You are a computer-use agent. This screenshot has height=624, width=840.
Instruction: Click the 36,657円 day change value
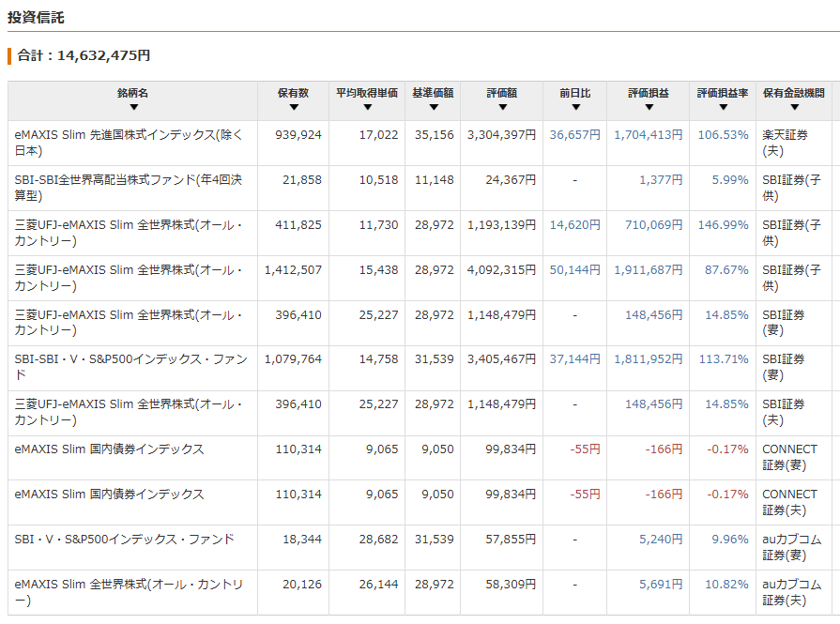(574, 135)
